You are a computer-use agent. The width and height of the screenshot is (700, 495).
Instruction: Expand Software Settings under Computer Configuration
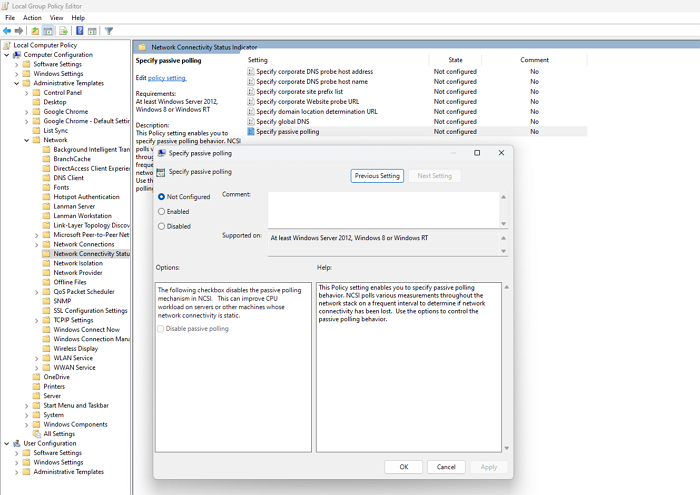[17, 64]
